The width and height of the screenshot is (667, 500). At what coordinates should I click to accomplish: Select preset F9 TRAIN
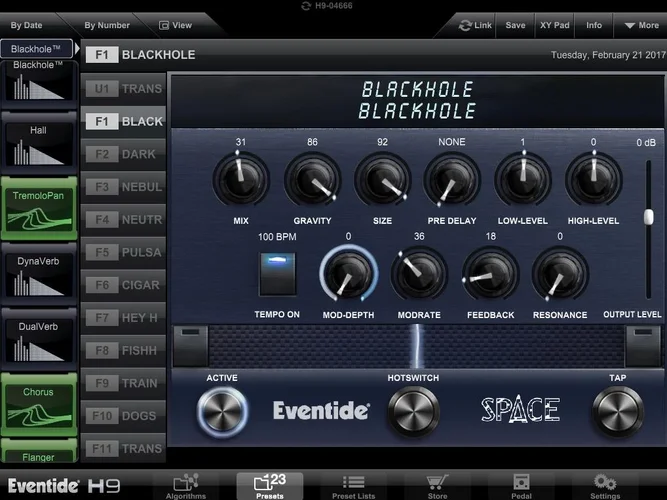(x=123, y=383)
